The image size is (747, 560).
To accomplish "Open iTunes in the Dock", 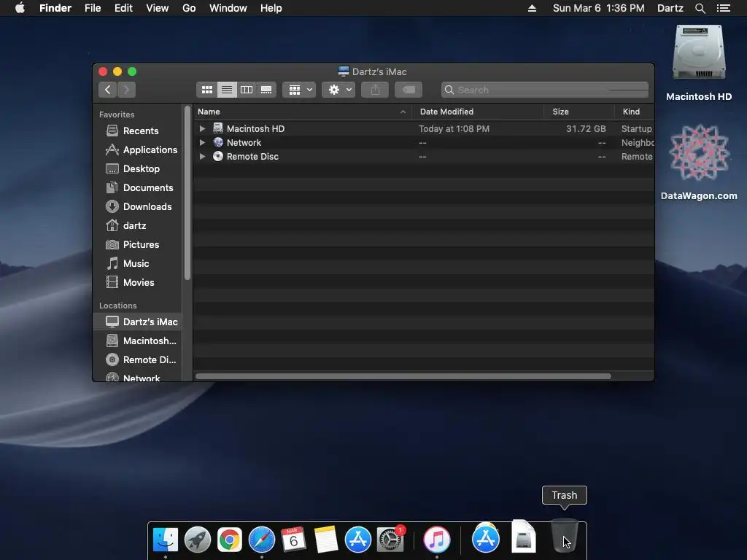I will 436,540.
